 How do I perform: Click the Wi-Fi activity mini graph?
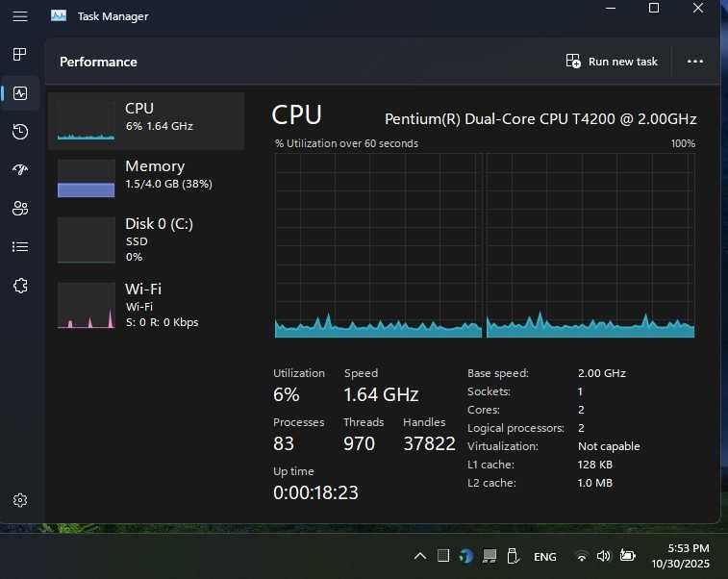86,305
